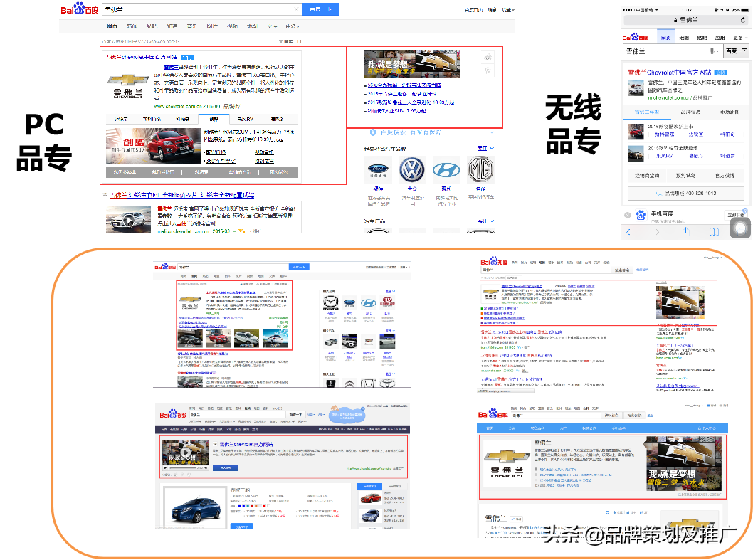The image size is (753, 560).
Task: Select the 雪佛兰车型 tab on the mobile page
Action: point(646,112)
